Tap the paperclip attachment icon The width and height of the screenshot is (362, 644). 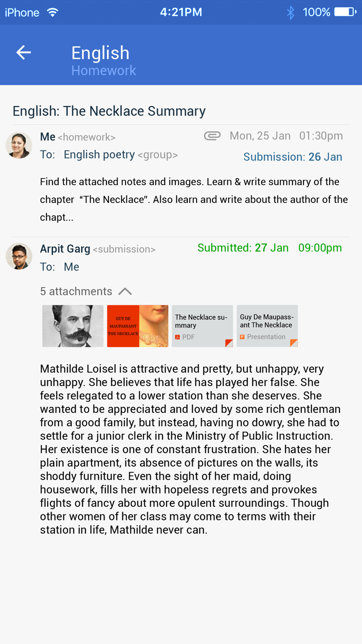pyautogui.click(x=212, y=136)
